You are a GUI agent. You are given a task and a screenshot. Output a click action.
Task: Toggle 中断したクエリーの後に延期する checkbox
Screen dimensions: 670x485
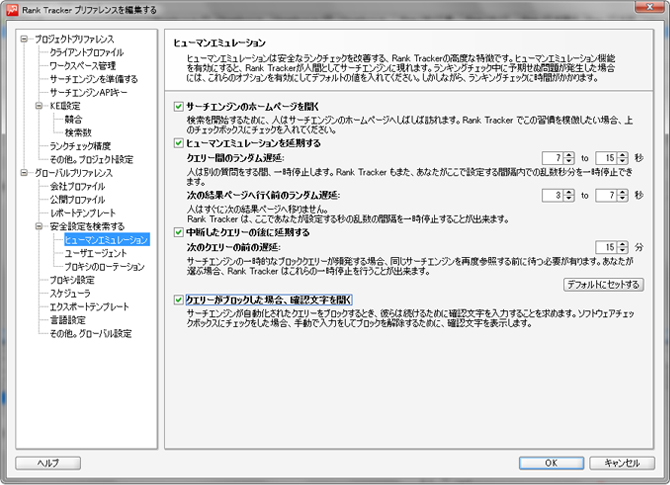179,232
